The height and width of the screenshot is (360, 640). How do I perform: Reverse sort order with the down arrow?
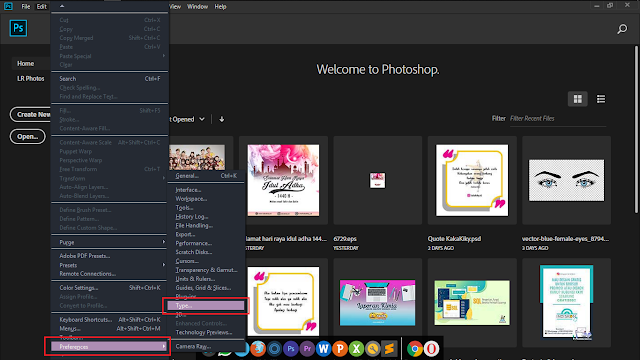(222, 119)
